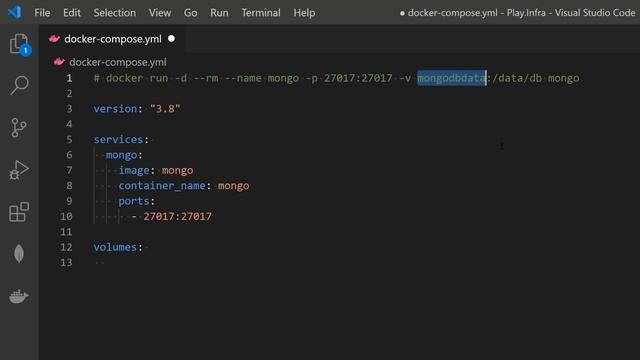The height and width of the screenshot is (360, 640).
Task: Open the Go menu
Action: (x=190, y=13)
